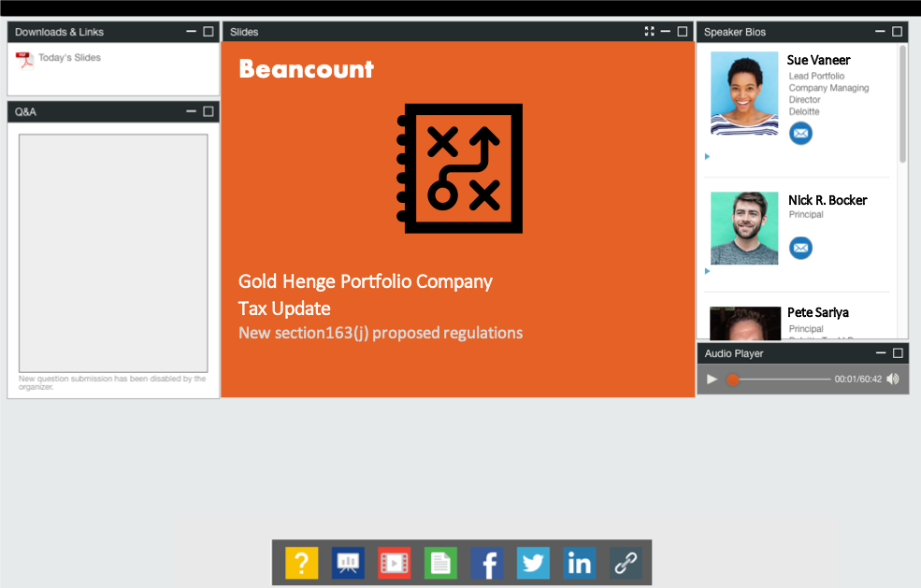Share the webcast on LinkedIn
This screenshot has height=588, width=921.
[579, 563]
